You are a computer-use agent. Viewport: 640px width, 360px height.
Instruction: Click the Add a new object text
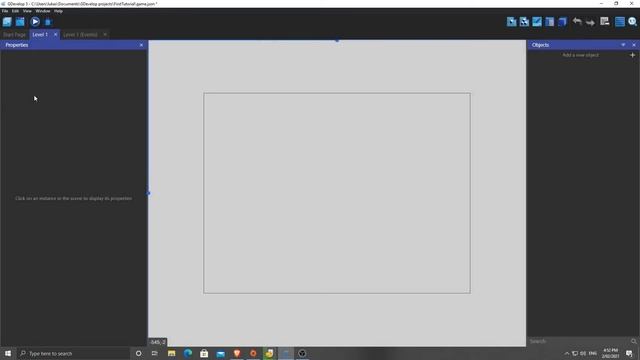pos(580,55)
